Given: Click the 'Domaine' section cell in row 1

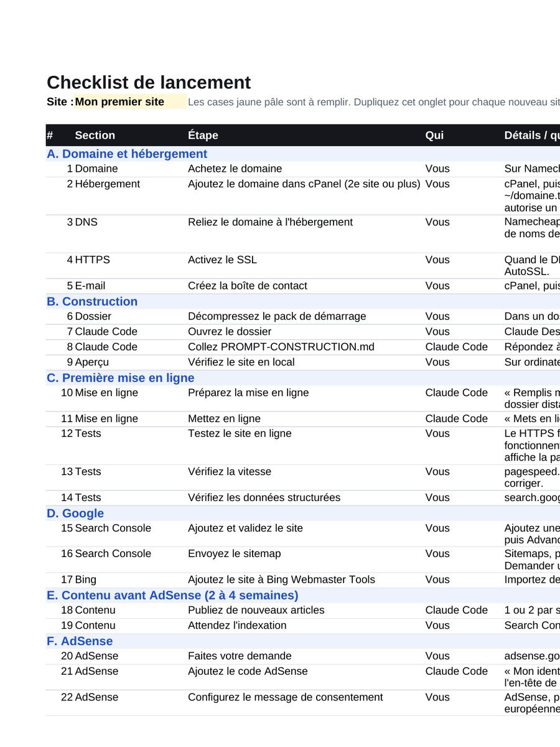Looking at the screenshot, I should click(x=96, y=169).
